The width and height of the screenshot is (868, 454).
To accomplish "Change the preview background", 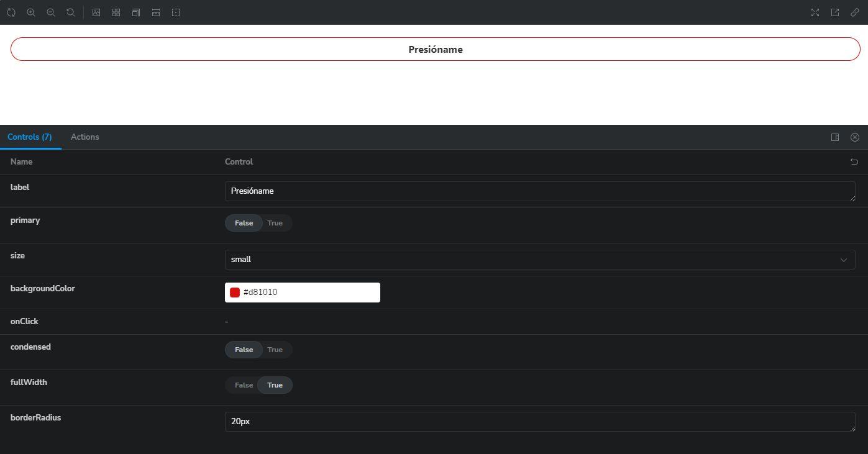I will [96, 12].
